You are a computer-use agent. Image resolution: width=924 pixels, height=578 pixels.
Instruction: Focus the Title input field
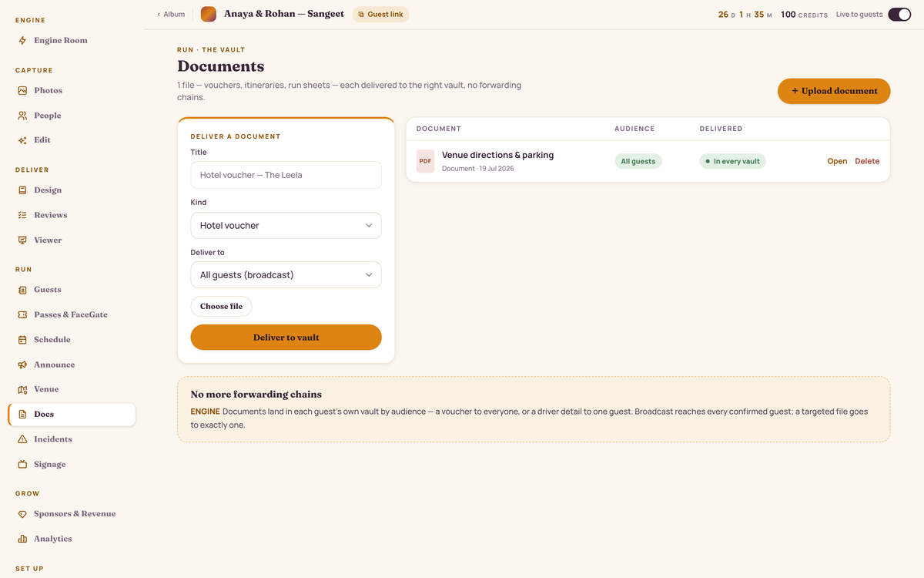(x=286, y=175)
